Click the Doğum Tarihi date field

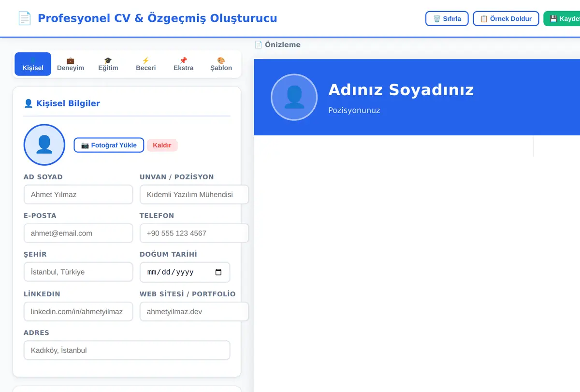(x=185, y=272)
